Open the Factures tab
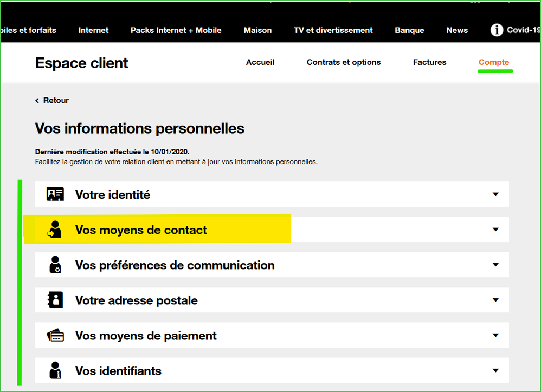The width and height of the screenshot is (541, 392). click(429, 62)
